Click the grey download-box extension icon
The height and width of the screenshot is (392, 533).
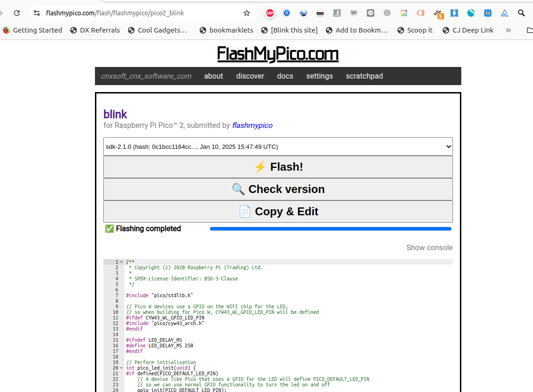click(x=337, y=13)
